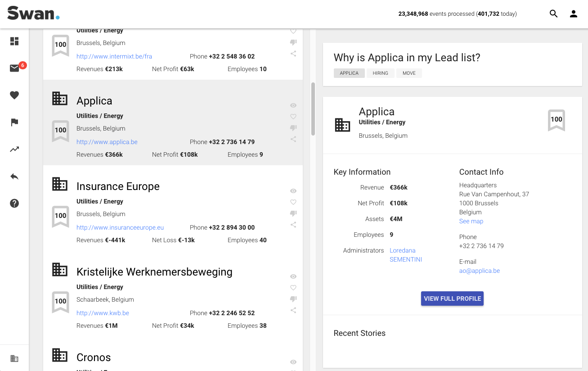The height and width of the screenshot is (371, 588).
Task: Toggle the eye icon for Cronos
Action: 293,362
